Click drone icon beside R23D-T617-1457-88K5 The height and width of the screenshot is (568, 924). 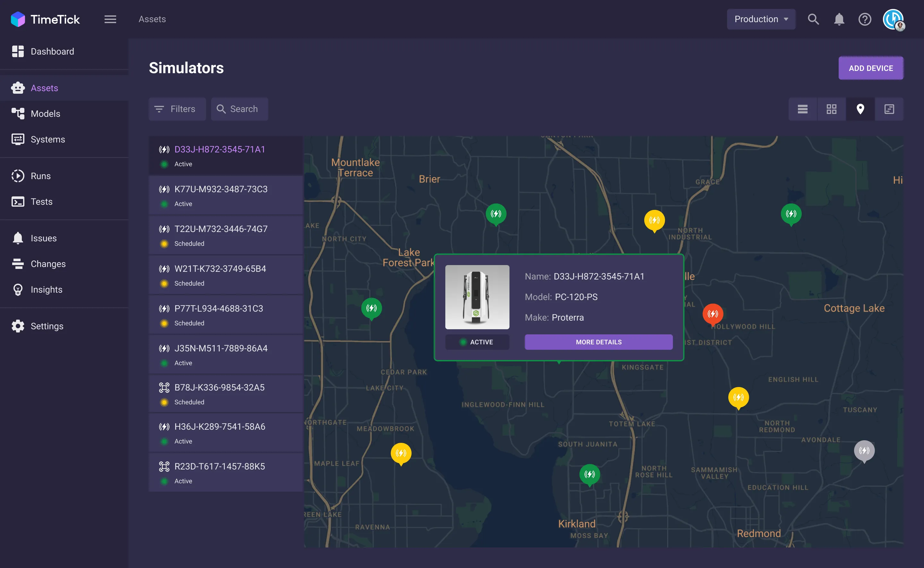pyautogui.click(x=164, y=466)
